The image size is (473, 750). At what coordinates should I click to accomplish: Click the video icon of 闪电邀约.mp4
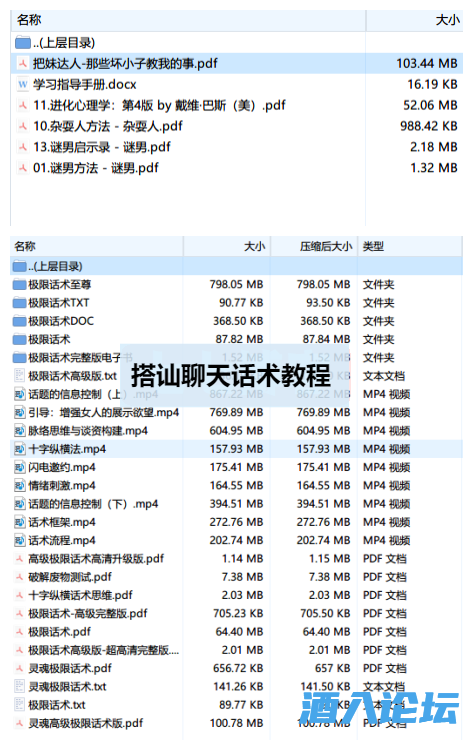tap(19, 467)
